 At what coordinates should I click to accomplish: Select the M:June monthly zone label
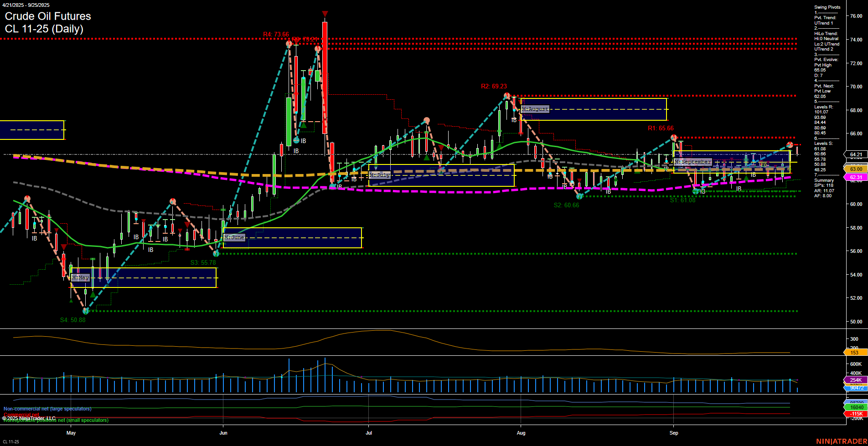(x=235, y=237)
